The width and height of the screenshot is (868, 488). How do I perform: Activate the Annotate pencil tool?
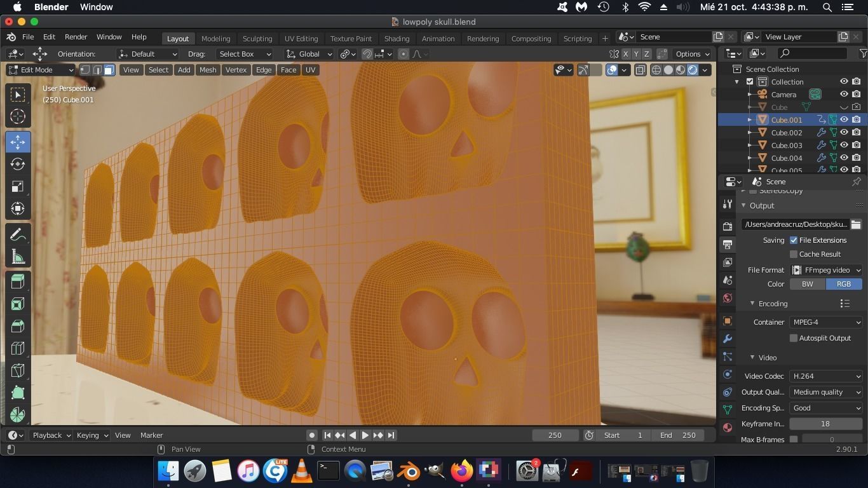(x=18, y=234)
